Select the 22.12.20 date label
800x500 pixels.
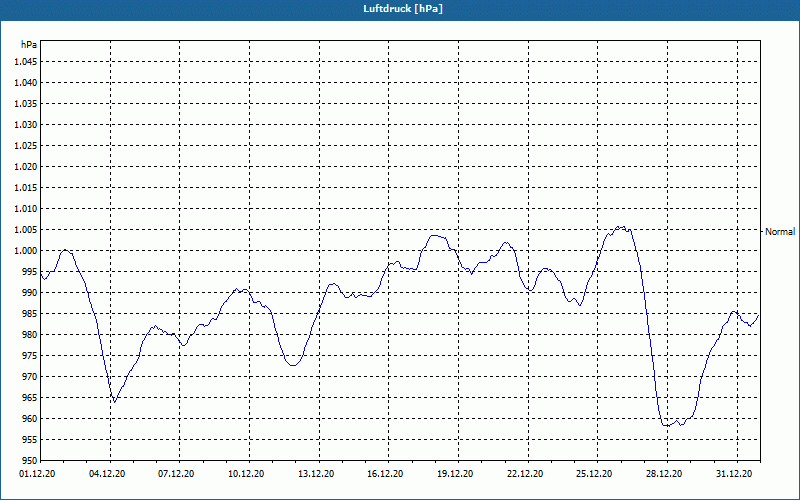525,474
